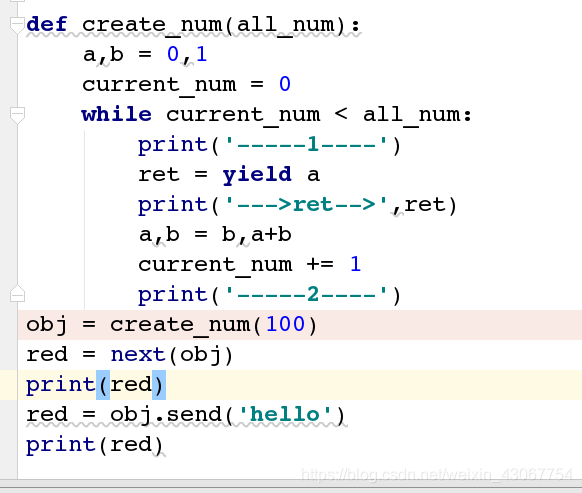The height and width of the screenshot is (493, 582).
Task: Click the 'ret' variable before yield
Action: [x=159, y=175]
